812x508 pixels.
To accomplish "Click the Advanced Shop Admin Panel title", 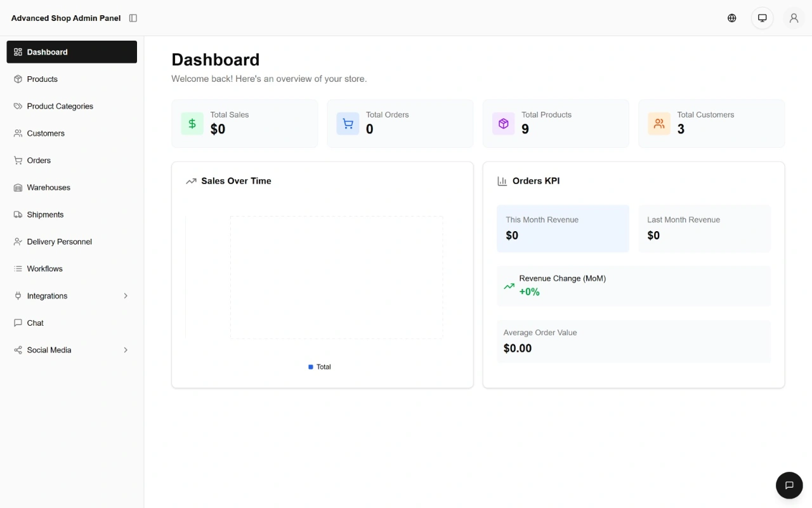I will 66,18.
